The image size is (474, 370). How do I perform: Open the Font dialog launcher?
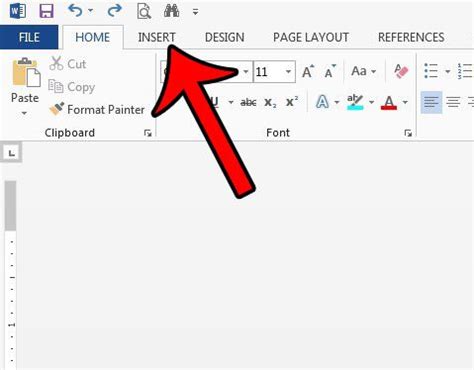point(408,133)
